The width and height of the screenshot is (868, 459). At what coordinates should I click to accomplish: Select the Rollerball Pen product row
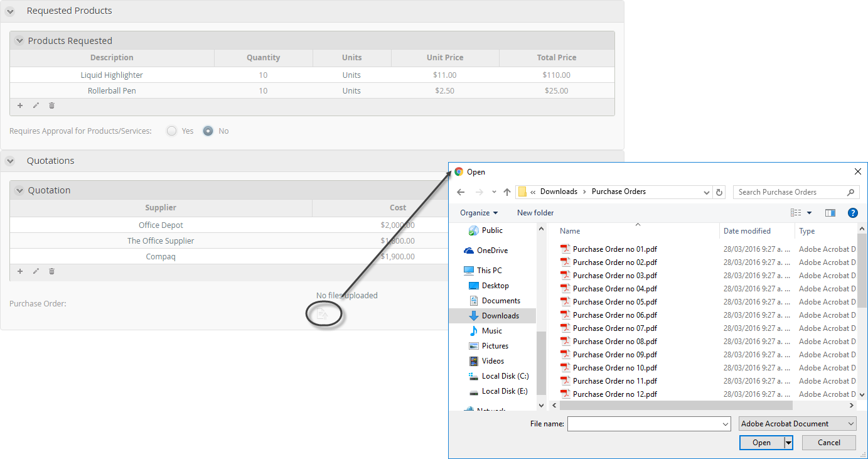(312, 90)
